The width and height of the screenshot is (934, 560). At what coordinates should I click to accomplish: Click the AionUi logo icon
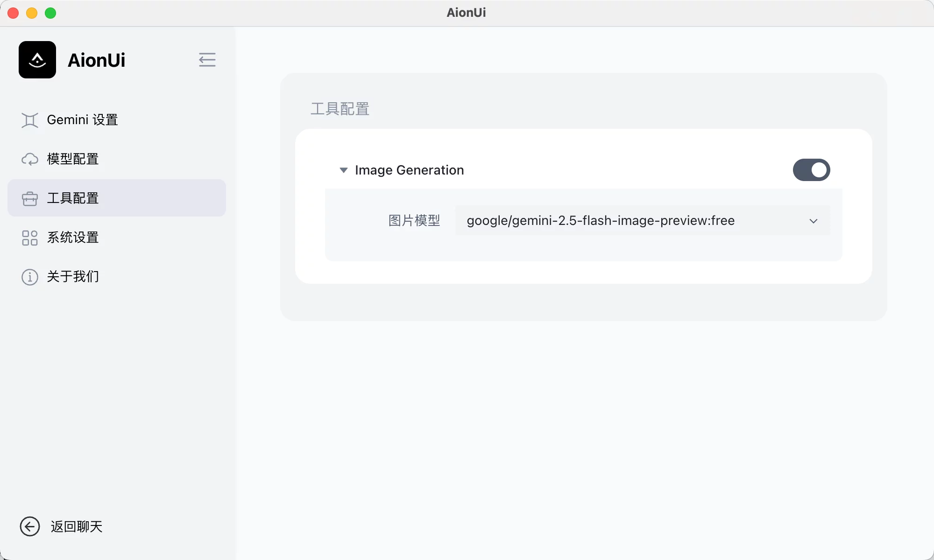pyautogui.click(x=37, y=60)
